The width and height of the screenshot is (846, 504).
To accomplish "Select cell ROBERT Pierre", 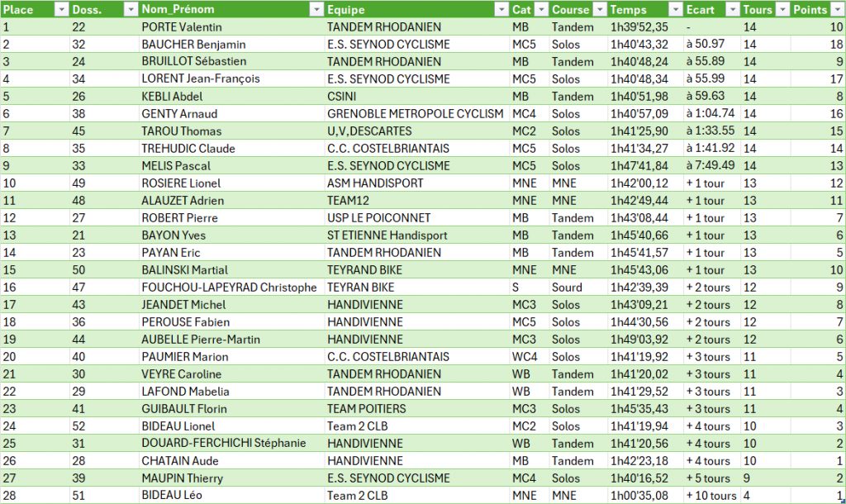I will click(232, 218).
